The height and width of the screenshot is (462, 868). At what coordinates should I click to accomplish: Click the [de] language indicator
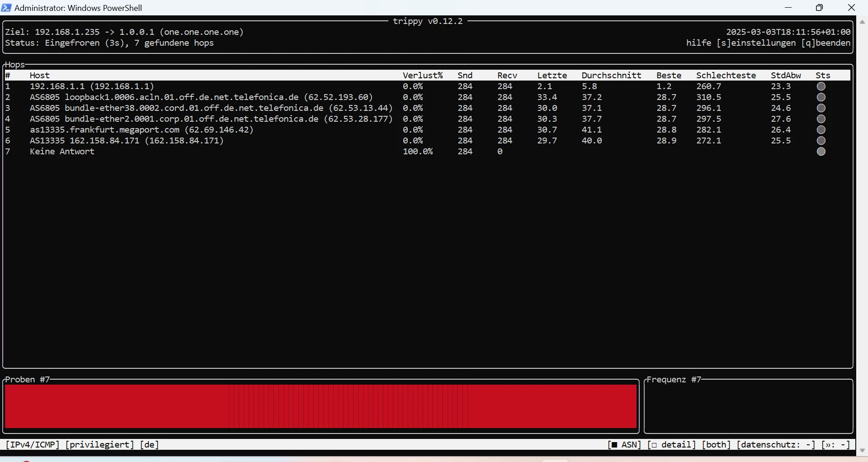[x=150, y=445]
